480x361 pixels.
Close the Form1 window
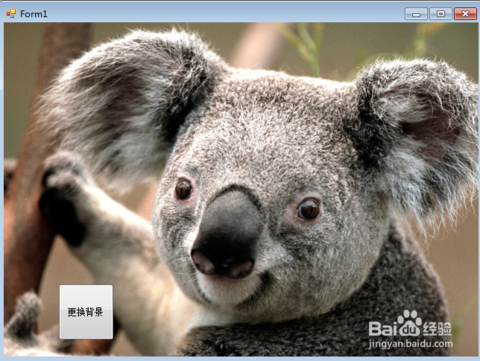(465, 14)
